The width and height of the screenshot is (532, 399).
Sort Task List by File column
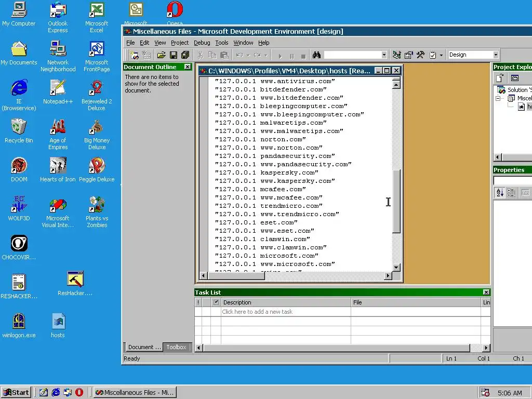click(416, 302)
